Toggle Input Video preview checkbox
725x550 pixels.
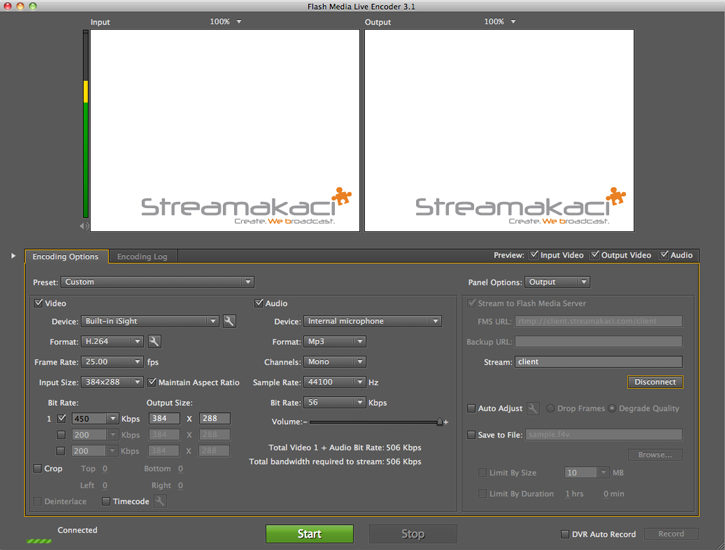[x=534, y=255]
